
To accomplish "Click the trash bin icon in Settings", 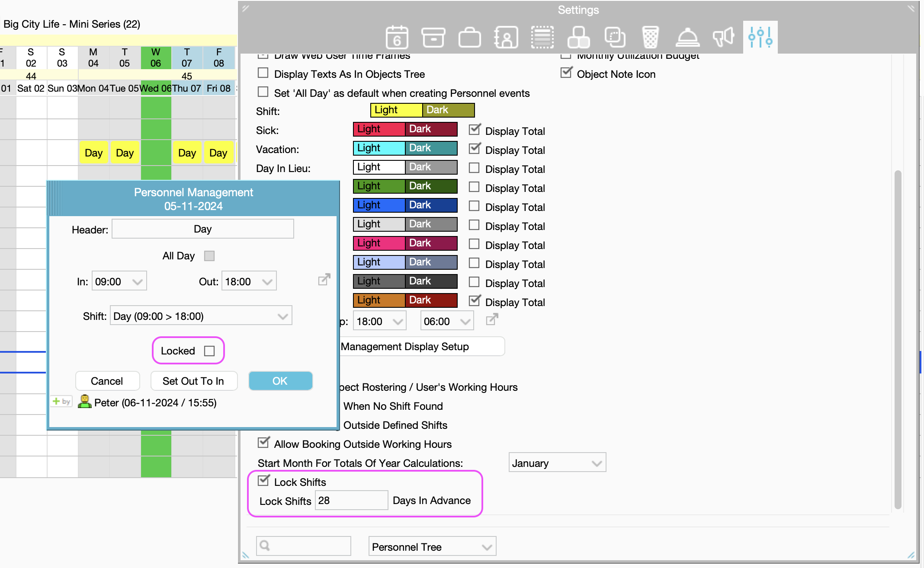I will pos(650,37).
